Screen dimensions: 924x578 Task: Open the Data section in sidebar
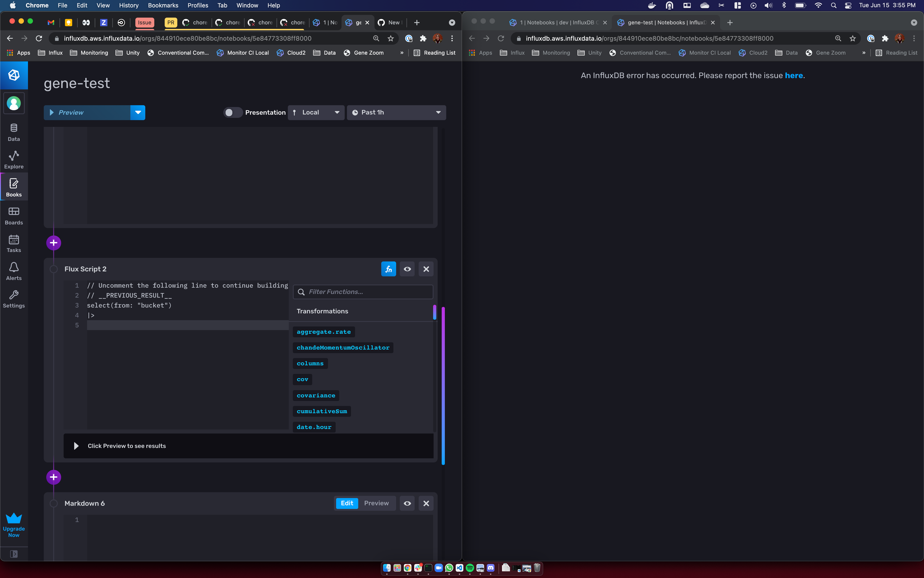coord(14,132)
